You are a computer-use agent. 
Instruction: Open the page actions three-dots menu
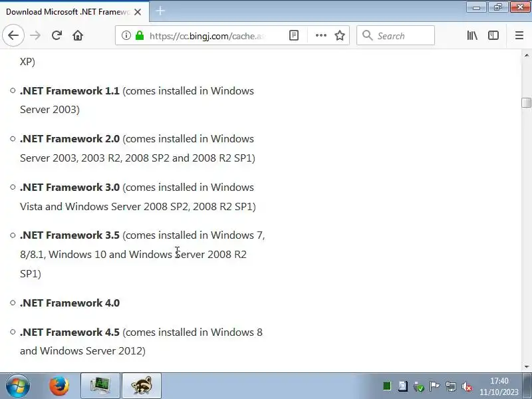click(x=321, y=35)
